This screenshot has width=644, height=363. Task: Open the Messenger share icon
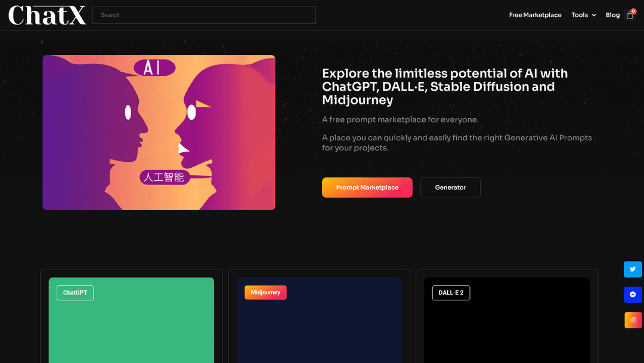pos(633,295)
